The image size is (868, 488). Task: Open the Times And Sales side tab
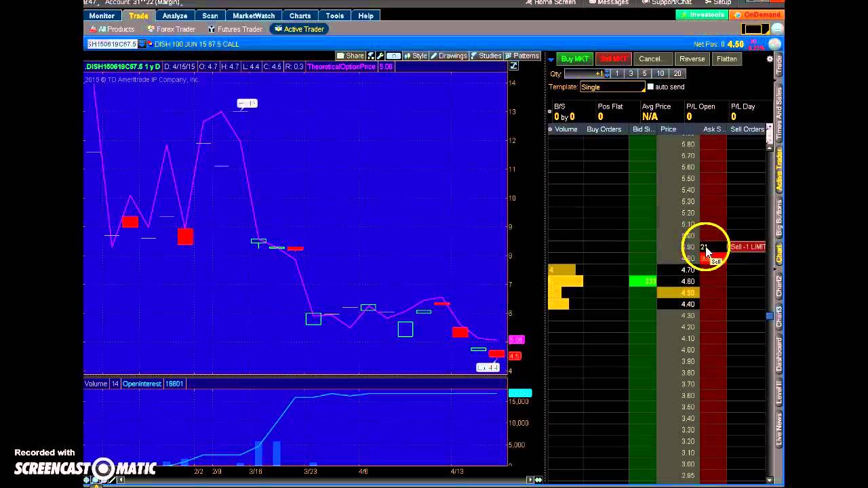click(x=778, y=114)
